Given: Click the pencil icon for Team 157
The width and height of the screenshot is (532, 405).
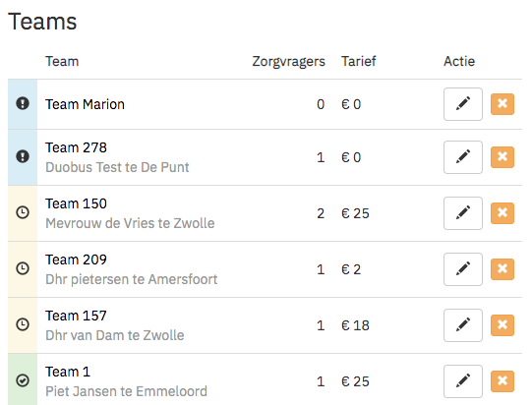Looking at the screenshot, I should (463, 325).
